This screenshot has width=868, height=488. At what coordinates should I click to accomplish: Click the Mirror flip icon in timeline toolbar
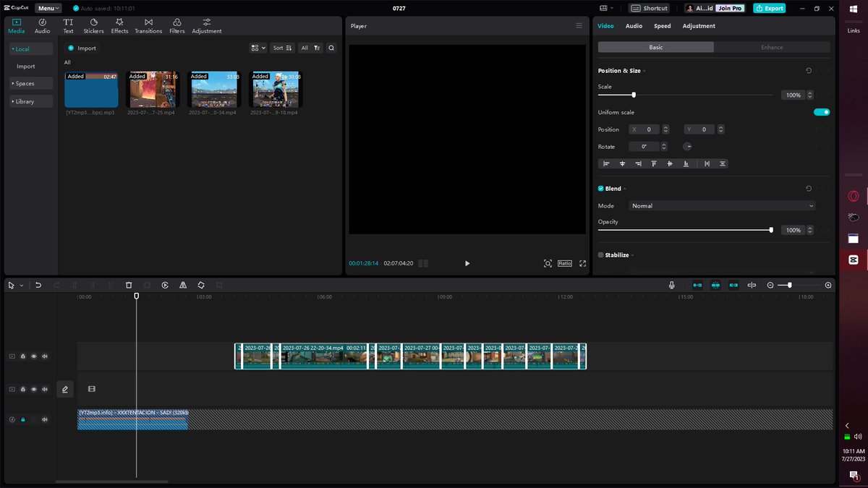pyautogui.click(x=183, y=285)
